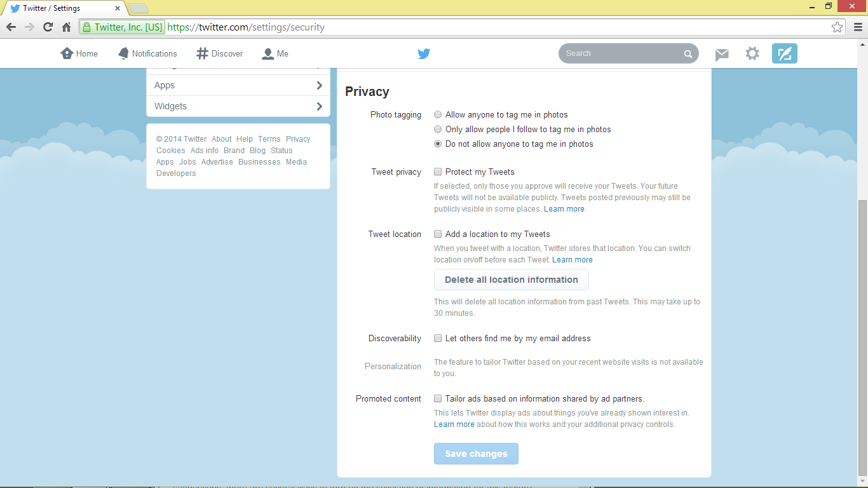Viewport: 868px width, 488px height.
Task: Open the browser home page icon
Action: (x=66, y=27)
